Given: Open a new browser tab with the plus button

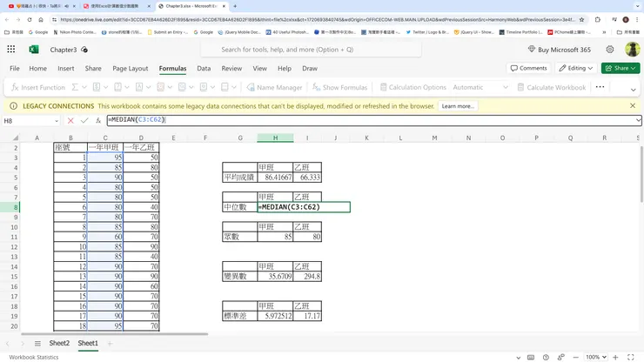Looking at the screenshot, I should click(235, 6).
